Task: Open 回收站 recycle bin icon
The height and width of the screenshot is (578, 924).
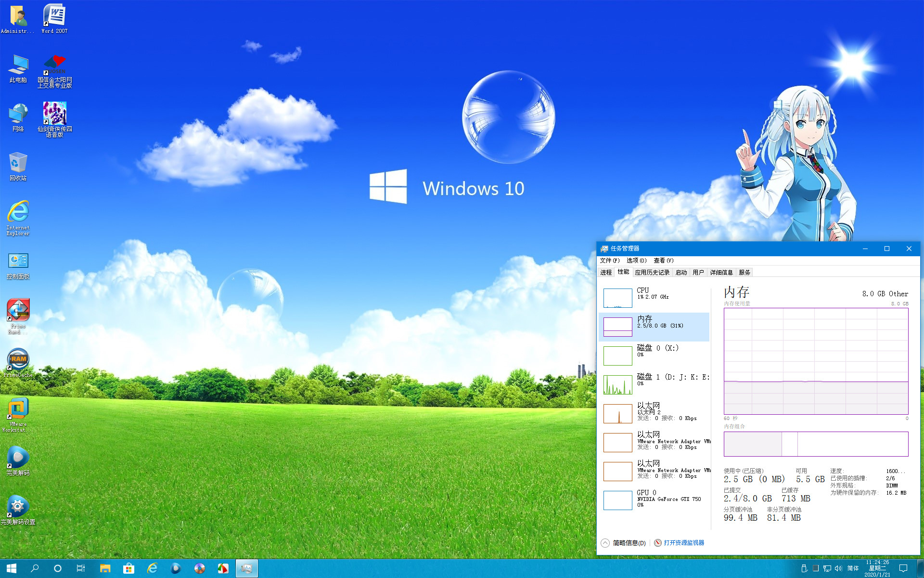Action: pyautogui.click(x=18, y=167)
